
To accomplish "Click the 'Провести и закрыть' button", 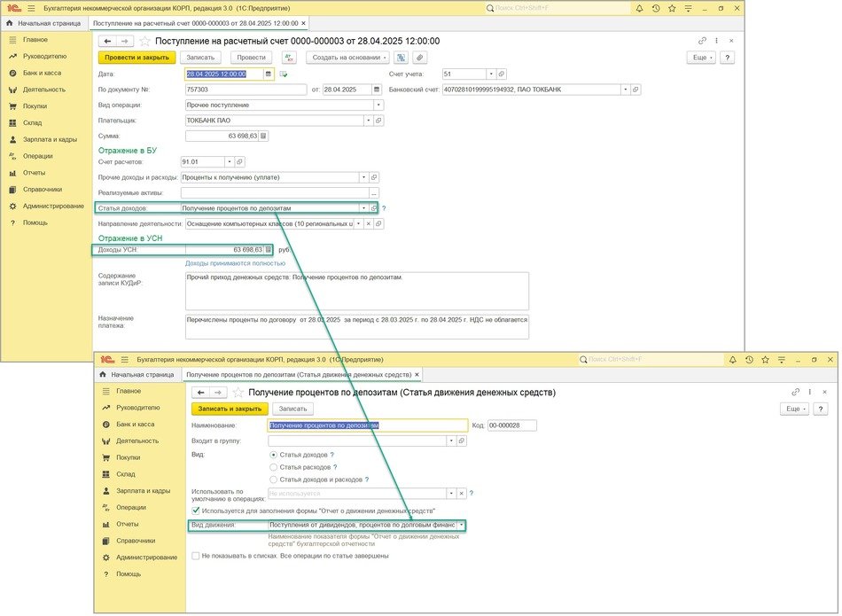I will coord(136,58).
